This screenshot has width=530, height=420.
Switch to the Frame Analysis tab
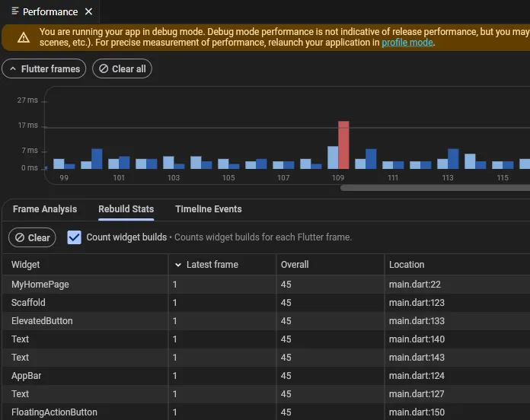pos(45,209)
